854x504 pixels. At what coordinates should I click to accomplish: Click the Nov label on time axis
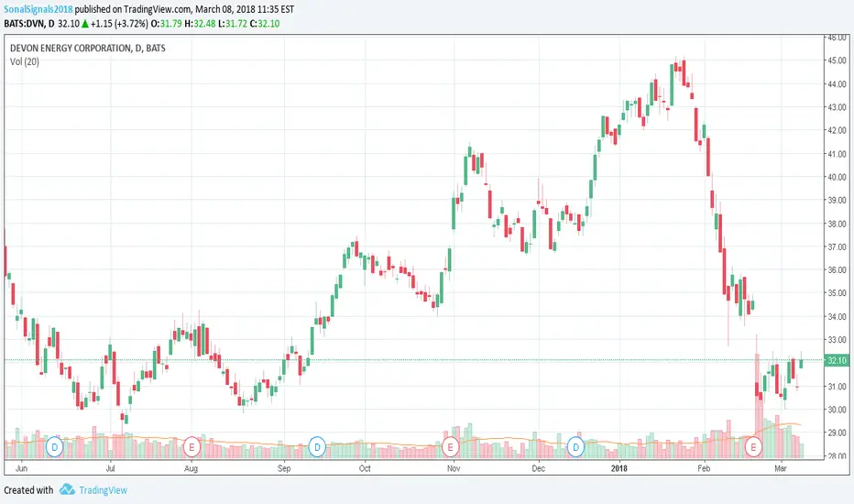(x=454, y=468)
